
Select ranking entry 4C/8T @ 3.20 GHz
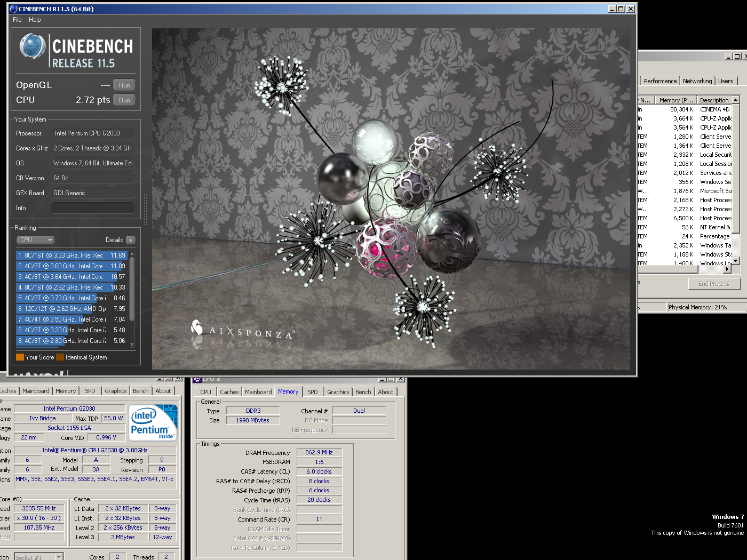[x=71, y=330]
